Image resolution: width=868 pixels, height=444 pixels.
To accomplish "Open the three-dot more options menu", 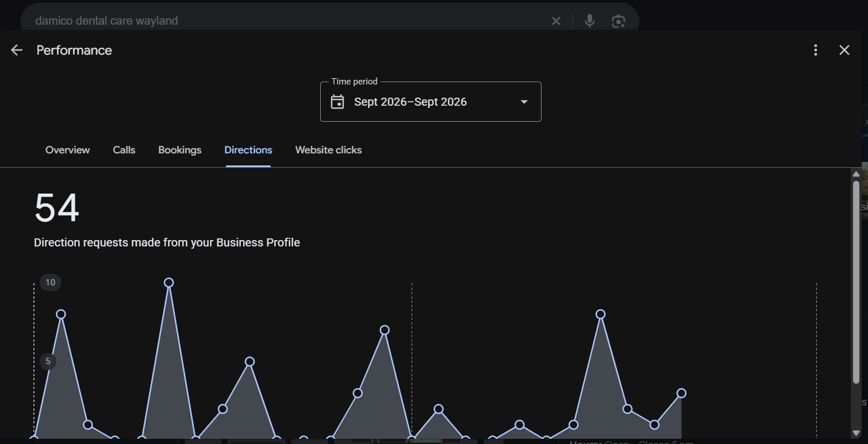I will pos(815,50).
